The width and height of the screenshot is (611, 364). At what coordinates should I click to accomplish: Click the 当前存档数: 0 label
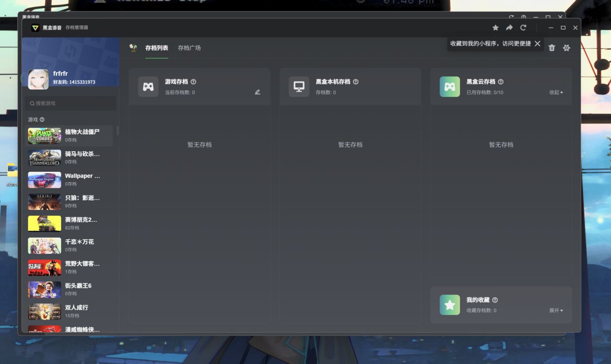click(180, 93)
